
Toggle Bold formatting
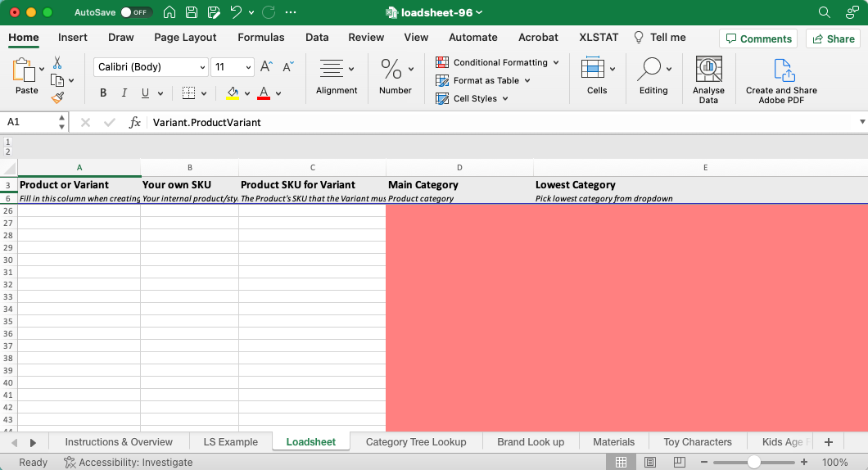click(x=103, y=93)
